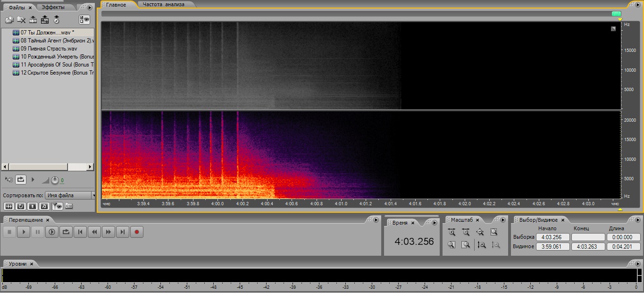This screenshot has height=293, width=644.
Task: Click the Pause button in the transport panel
Action: pyautogui.click(x=37, y=232)
